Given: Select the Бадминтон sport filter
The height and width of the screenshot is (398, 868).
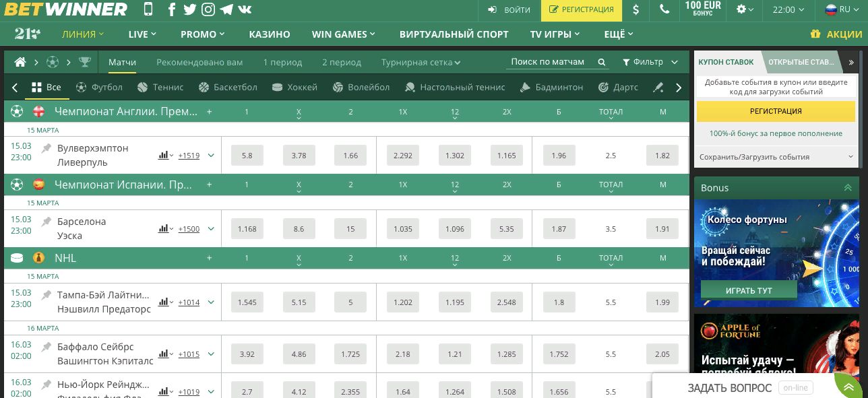Looking at the screenshot, I should pyautogui.click(x=551, y=87).
